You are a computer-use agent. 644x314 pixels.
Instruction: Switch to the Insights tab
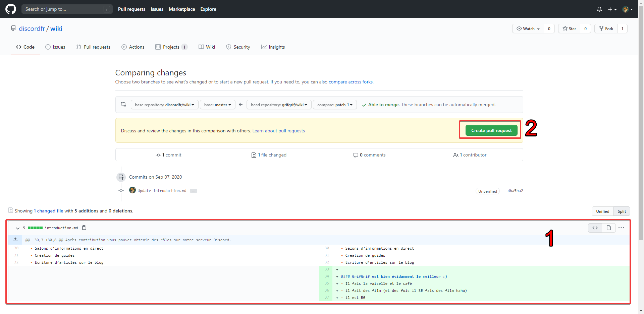click(273, 47)
